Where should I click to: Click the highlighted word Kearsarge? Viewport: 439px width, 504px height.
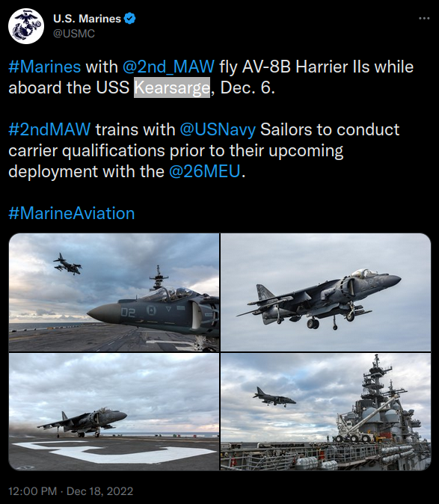(x=172, y=87)
